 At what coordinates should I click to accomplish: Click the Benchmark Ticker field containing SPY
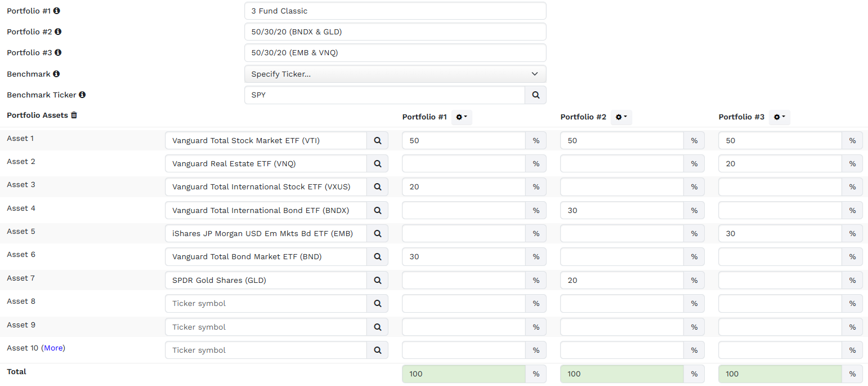click(x=384, y=95)
